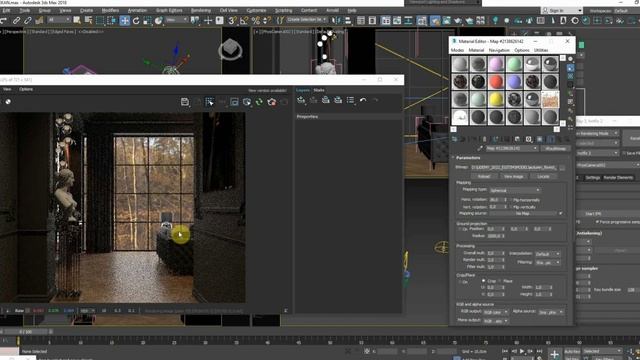640x360 pixels.
Task: Open the Mapping type Spherical dropdown
Action: [514, 191]
